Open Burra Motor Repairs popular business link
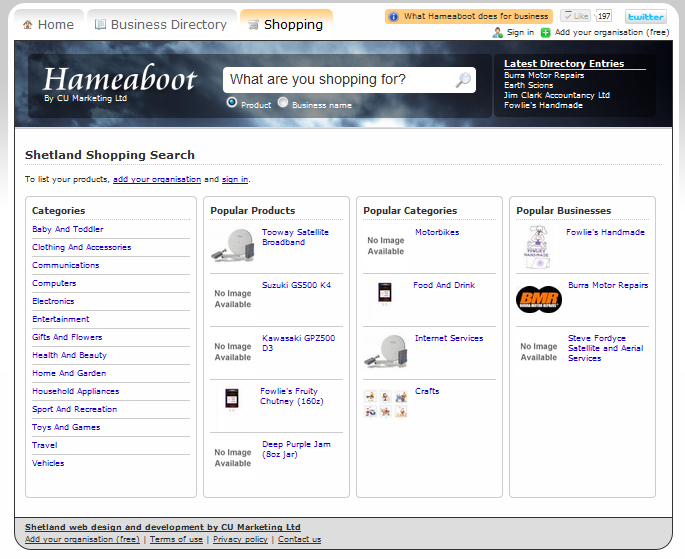 pyautogui.click(x=608, y=285)
